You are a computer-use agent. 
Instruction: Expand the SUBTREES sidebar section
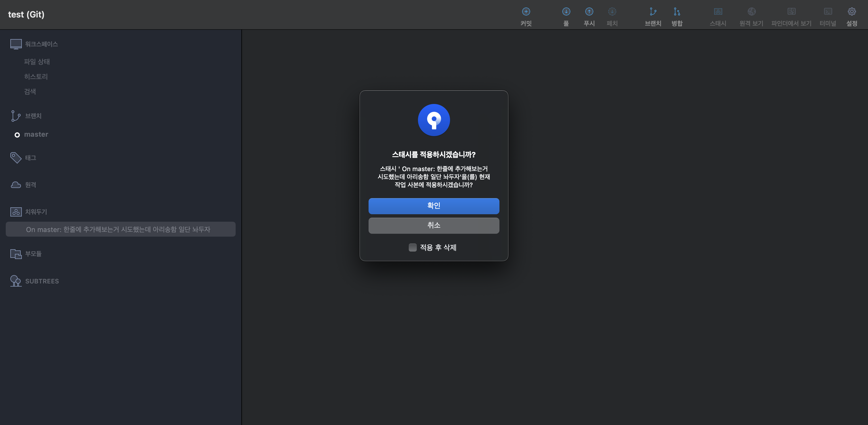coord(42,281)
